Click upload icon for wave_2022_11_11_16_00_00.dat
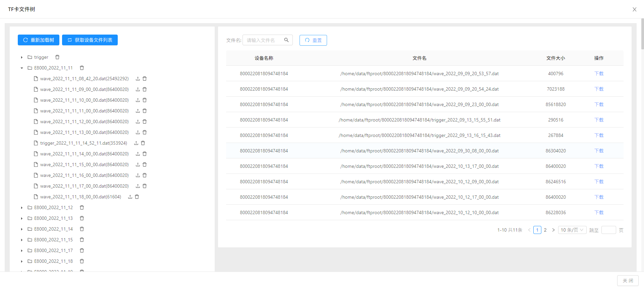 tap(138, 175)
